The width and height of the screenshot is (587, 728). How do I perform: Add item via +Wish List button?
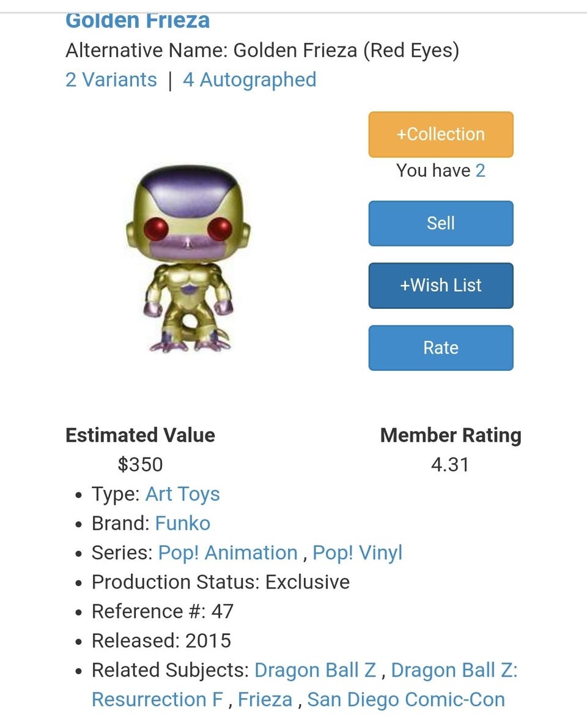(x=440, y=286)
